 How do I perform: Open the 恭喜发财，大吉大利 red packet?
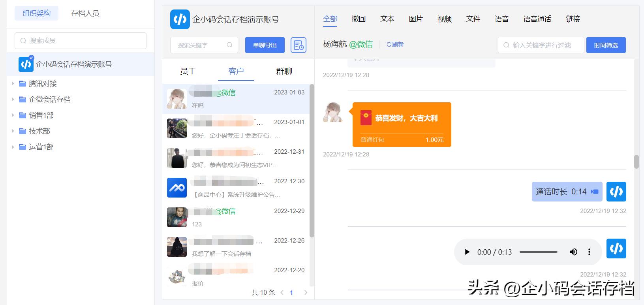[x=402, y=125]
